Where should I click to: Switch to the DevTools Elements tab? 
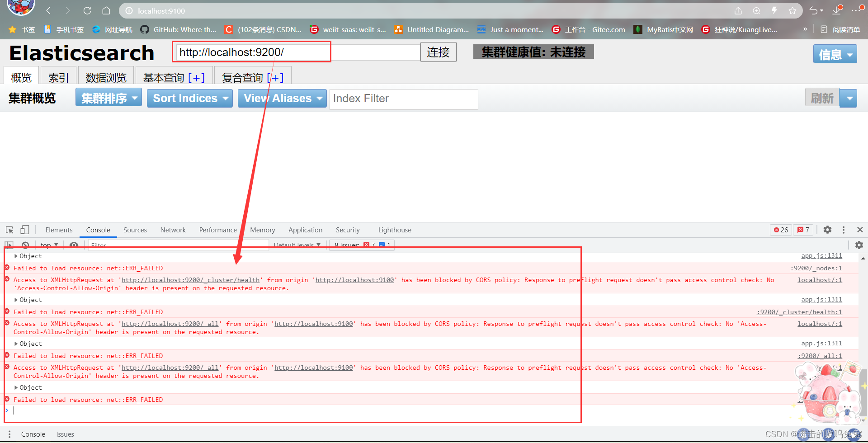[x=59, y=230]
